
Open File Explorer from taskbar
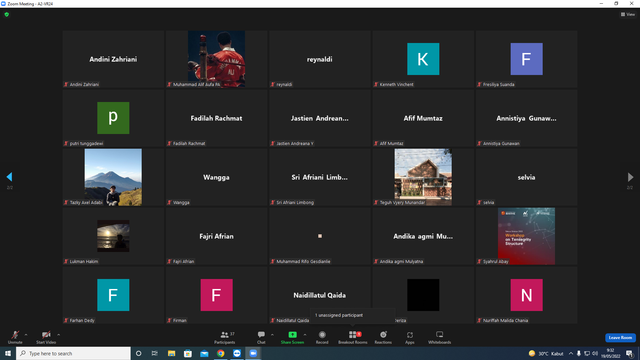tap(171, 353)
